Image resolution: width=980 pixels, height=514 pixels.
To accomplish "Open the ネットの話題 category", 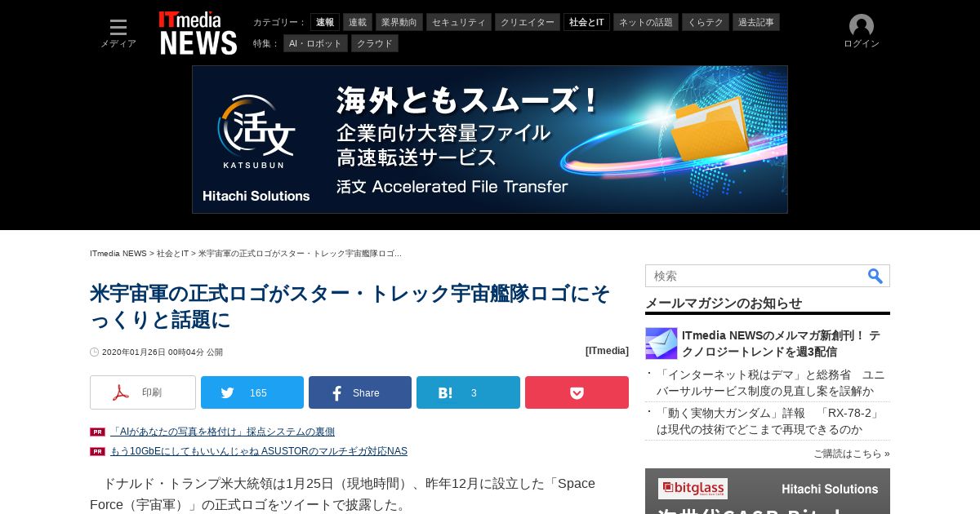I will click(646, 22).
